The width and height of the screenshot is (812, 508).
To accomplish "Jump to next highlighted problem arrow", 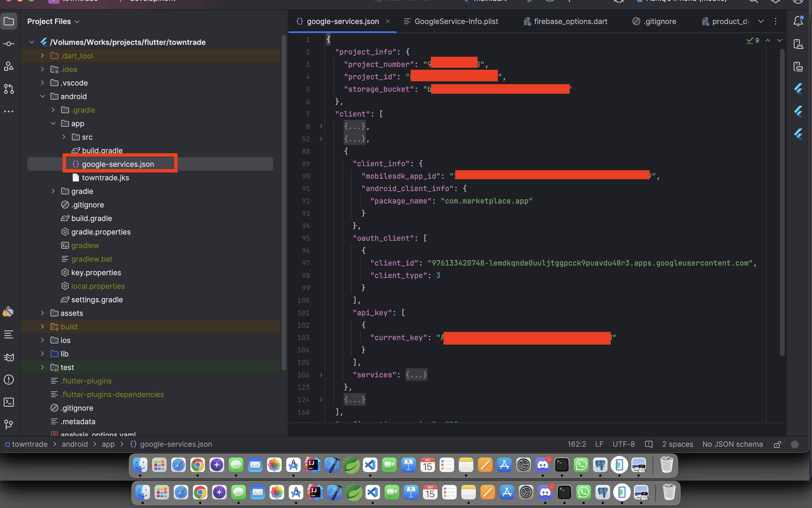I will click(x=780, y=41).
